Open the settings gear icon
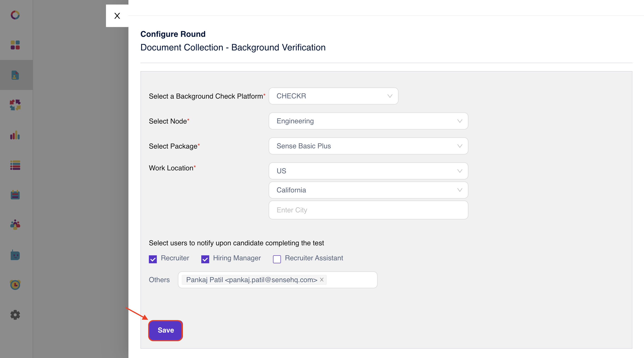The image size is (644, 358). coord(15,315)
